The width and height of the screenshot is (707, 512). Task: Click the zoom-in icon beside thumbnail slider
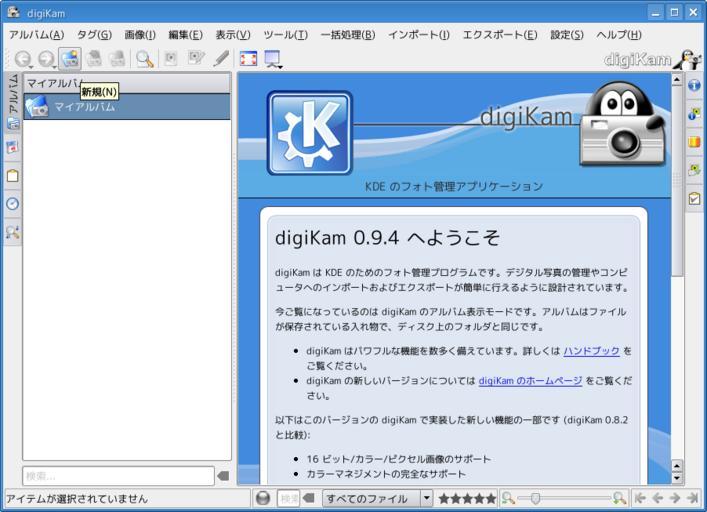point(620,498)
